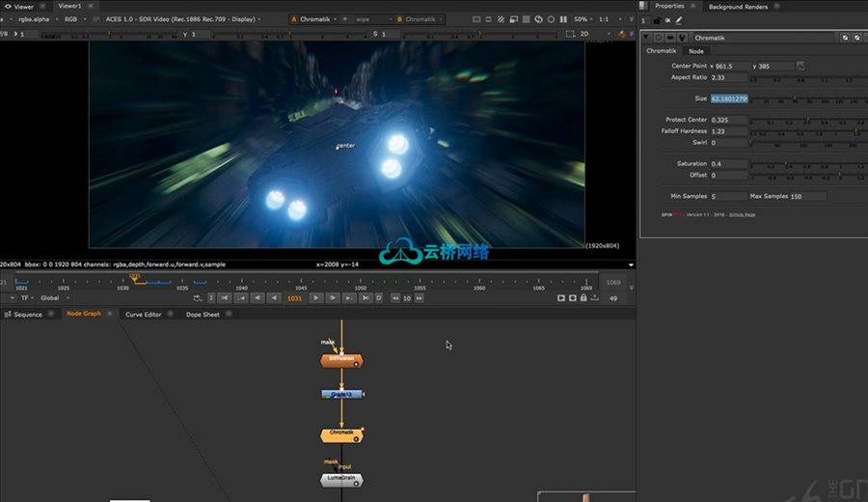This screenshot has height=502, width=868.
Task: Collapse the Chromatik properties panel
Action: [x=646, y=38]
